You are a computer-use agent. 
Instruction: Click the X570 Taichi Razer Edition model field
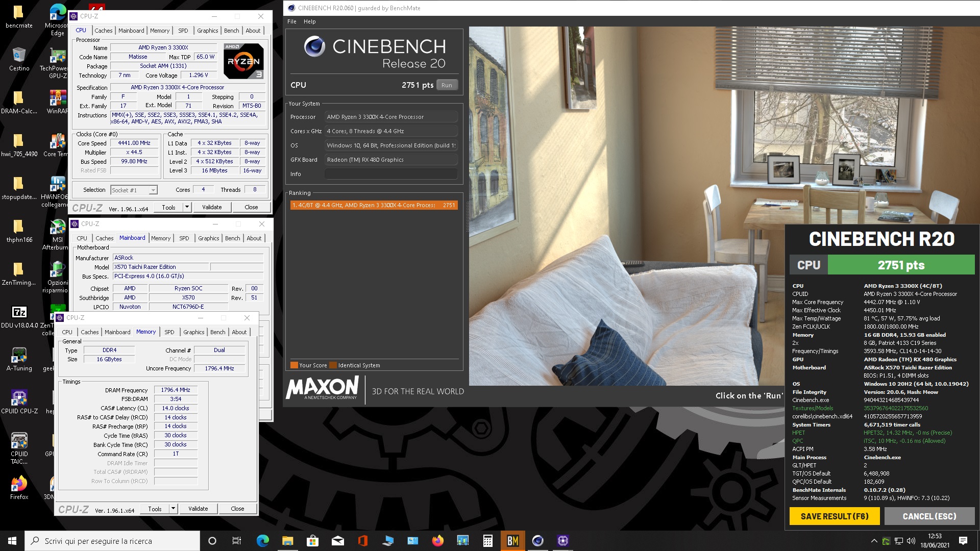pos(161,267)
